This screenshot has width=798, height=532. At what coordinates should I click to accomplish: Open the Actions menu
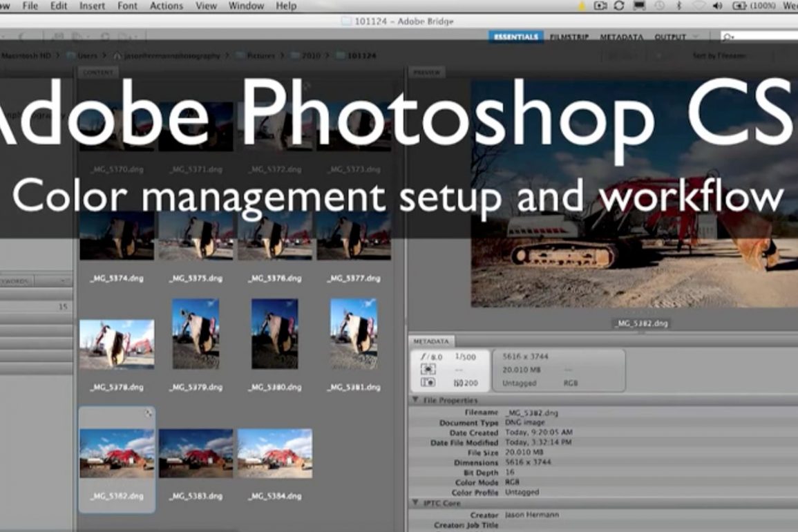167,6
